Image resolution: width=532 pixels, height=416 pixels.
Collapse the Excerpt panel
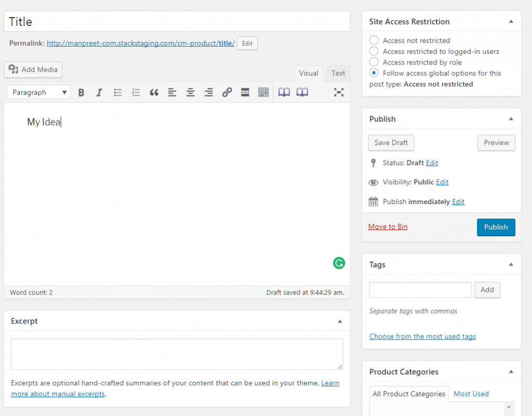tap(340, 321)
